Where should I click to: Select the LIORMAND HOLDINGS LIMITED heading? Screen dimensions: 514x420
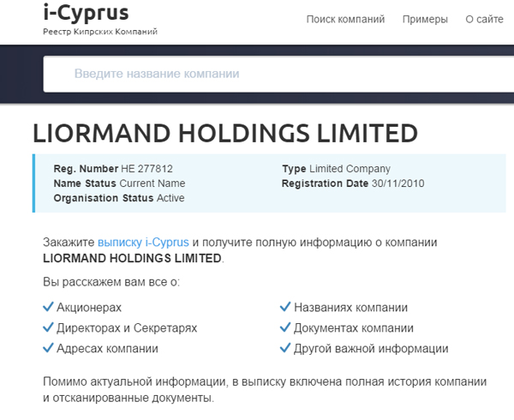(225, 134)
